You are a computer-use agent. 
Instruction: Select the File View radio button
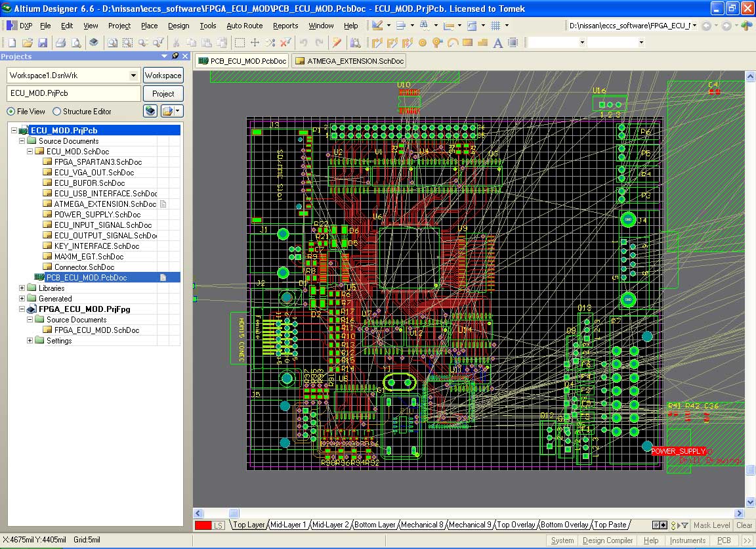point(11,112)
